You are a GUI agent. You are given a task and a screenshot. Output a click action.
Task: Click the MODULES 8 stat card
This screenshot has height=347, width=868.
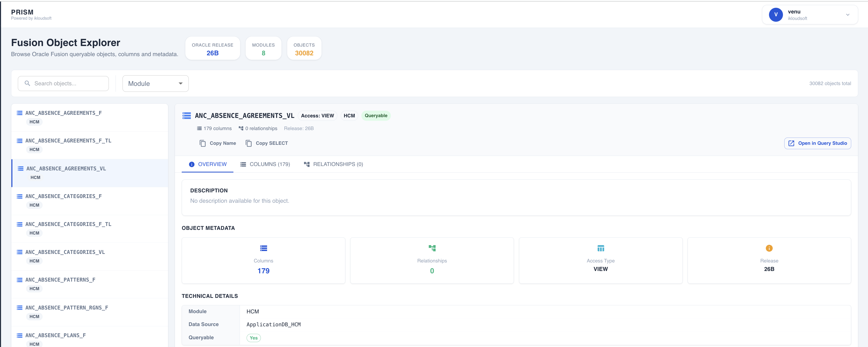point(263,48)
